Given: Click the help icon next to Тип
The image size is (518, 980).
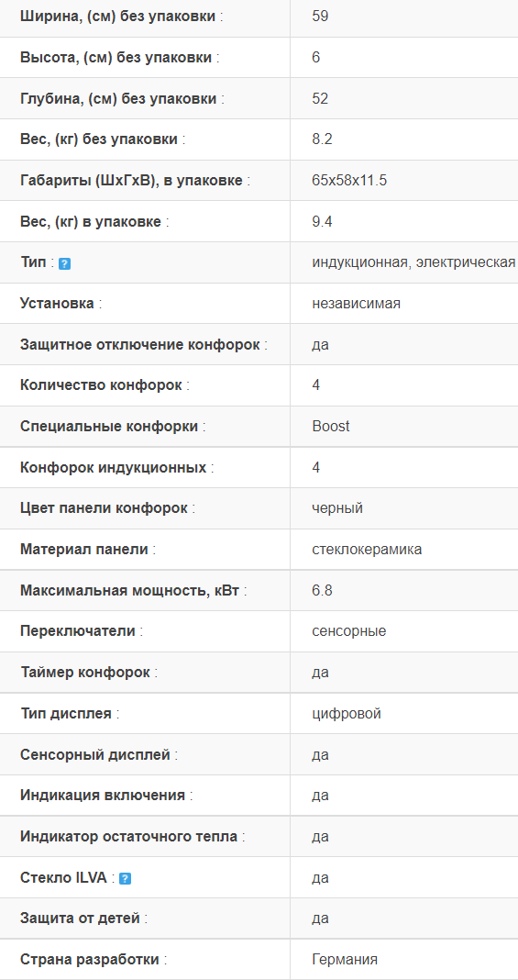Looking at the screenshot, I should coord(64,263).
